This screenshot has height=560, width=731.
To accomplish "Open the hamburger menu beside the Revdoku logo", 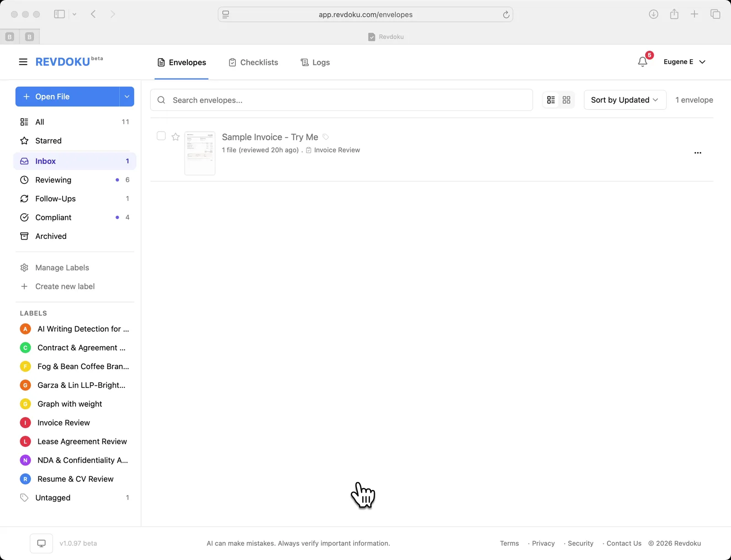I will (x=23, y=62).
